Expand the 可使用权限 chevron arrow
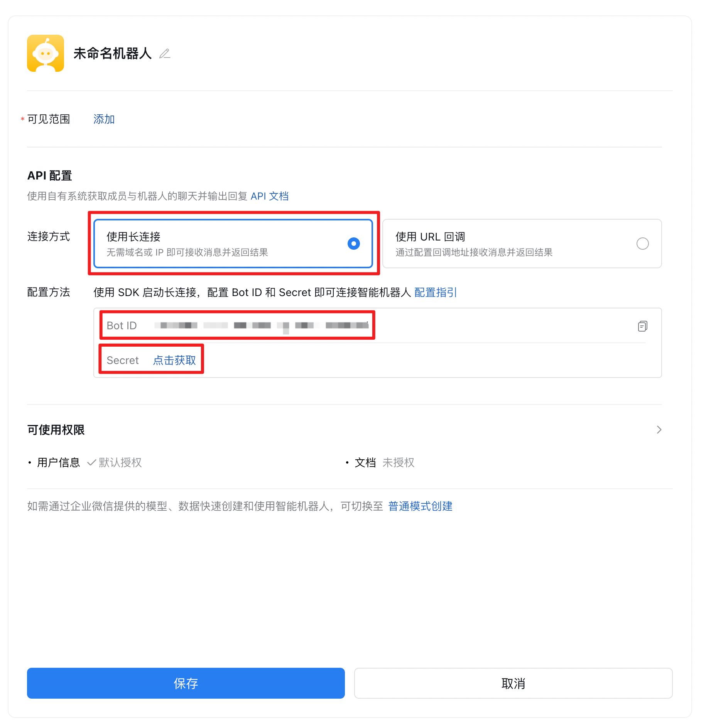This screenshot has width=706, height=728. [659, 430]
